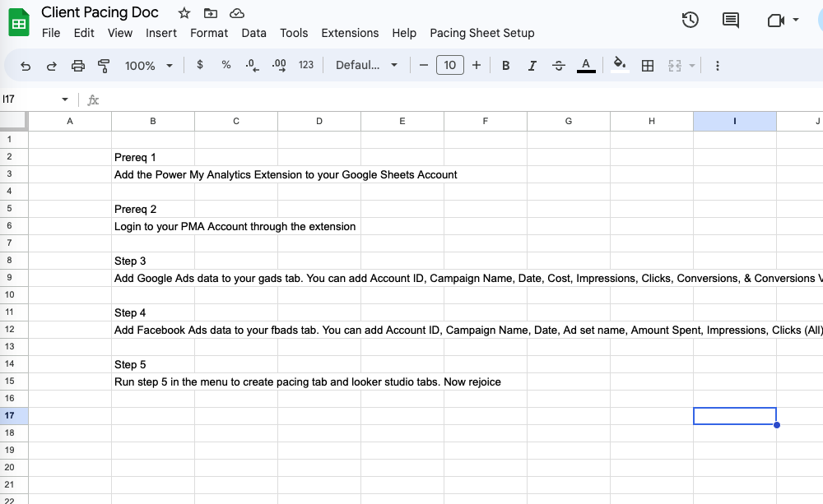The image size is (823, 504).
Task: Toggle bold formatting
Action: click(x=506, y=66)
